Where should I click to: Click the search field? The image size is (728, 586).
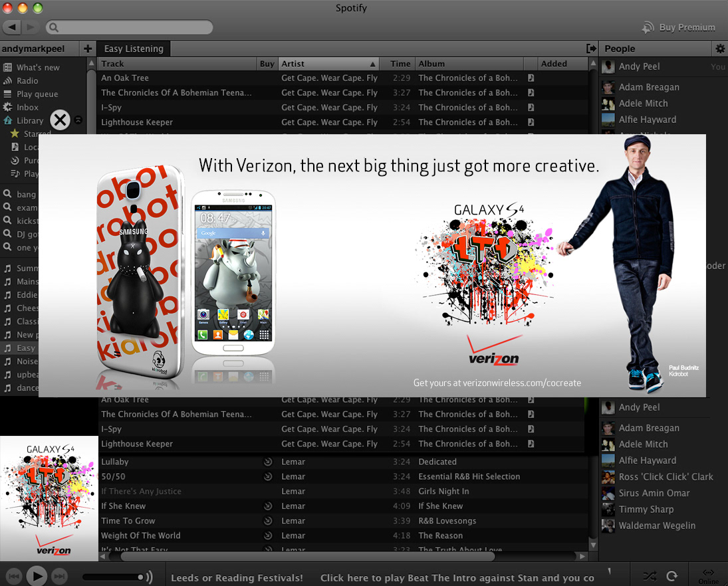click(130, 27)
